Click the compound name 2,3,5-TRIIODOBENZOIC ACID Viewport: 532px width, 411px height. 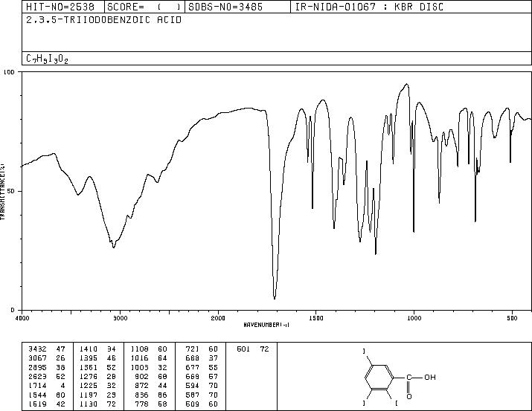pos(104,20)
